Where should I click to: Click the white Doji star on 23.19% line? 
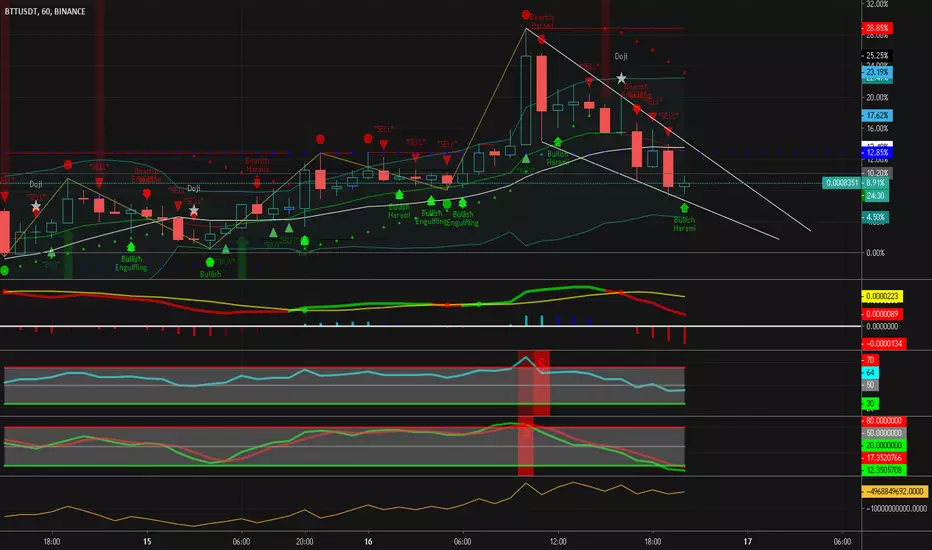point(621,78)
